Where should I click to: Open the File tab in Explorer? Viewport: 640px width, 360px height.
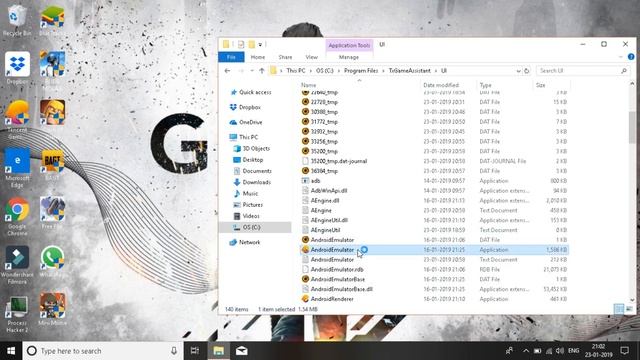(231, 57)
